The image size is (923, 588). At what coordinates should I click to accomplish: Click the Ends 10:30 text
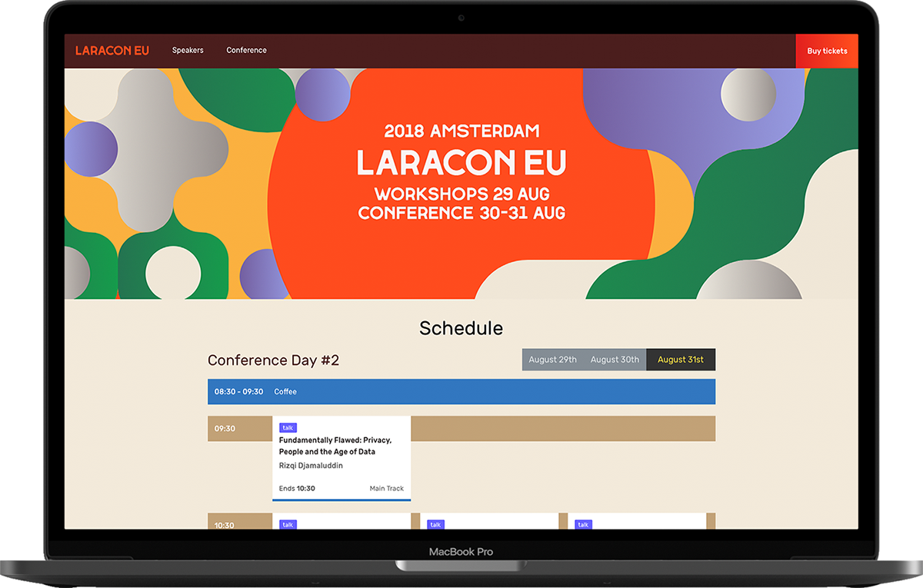point(297,489)
